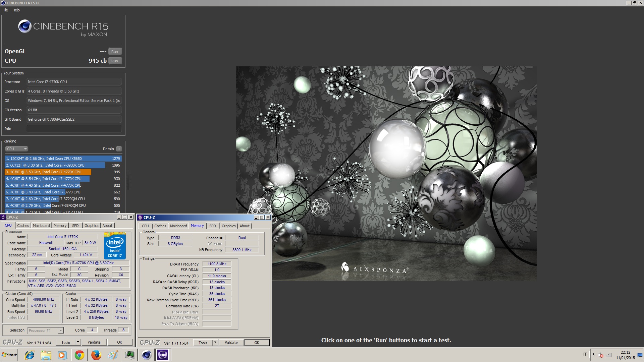Select ranking entry Core i7-3720QM
This screenshot has height=362, width=644.
tap(63, 199)
